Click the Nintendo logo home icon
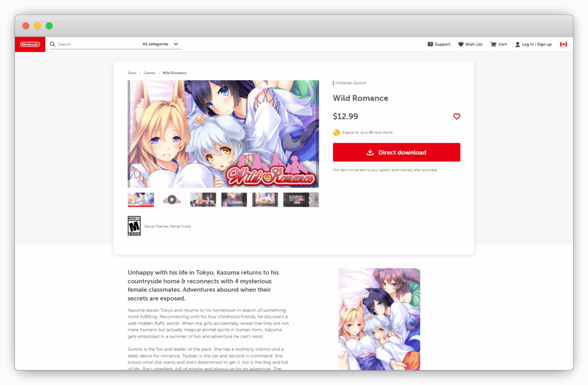Image resolution: width=588 pixels, height=385 pixels. [30, 44]
